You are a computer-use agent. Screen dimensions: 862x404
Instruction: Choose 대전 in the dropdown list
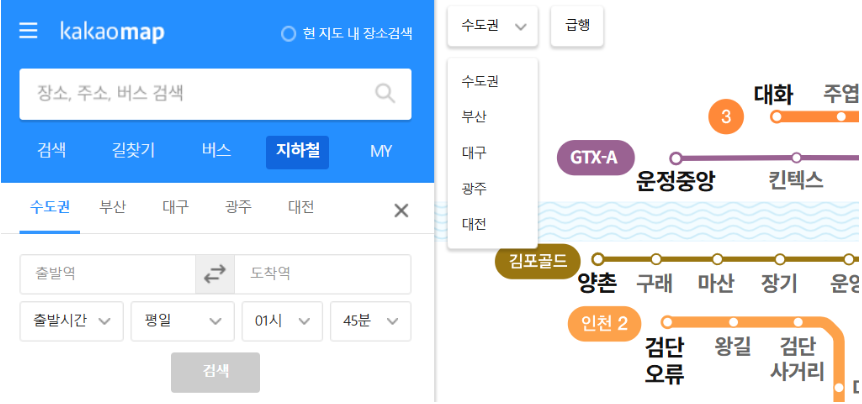point(474,224)
